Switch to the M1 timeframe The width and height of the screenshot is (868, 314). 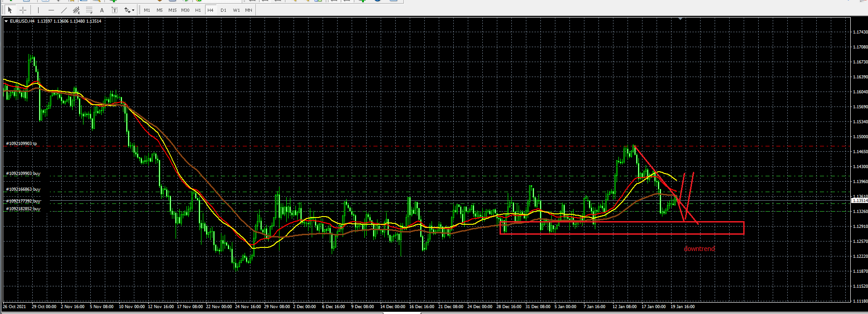coord(147,10)
